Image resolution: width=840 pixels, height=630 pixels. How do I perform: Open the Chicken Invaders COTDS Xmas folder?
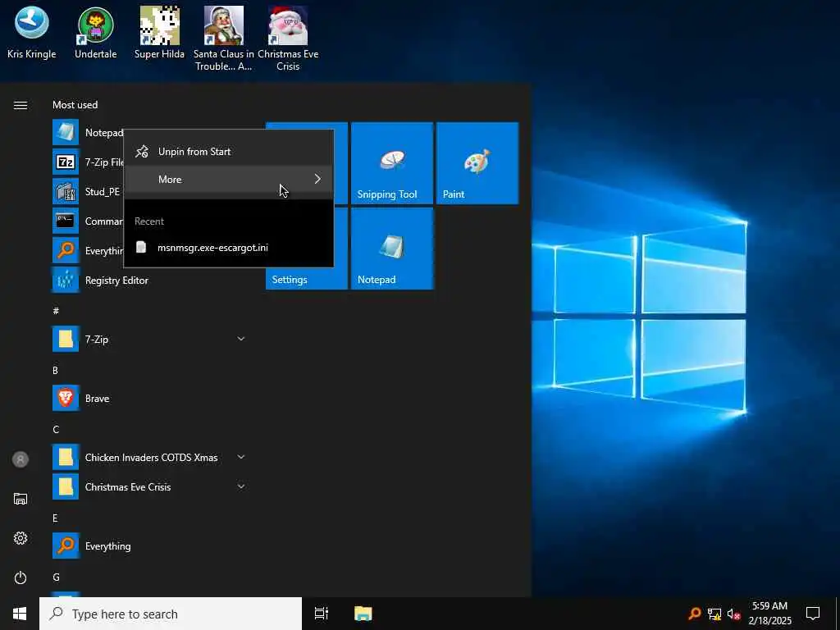tap(151, 457)
